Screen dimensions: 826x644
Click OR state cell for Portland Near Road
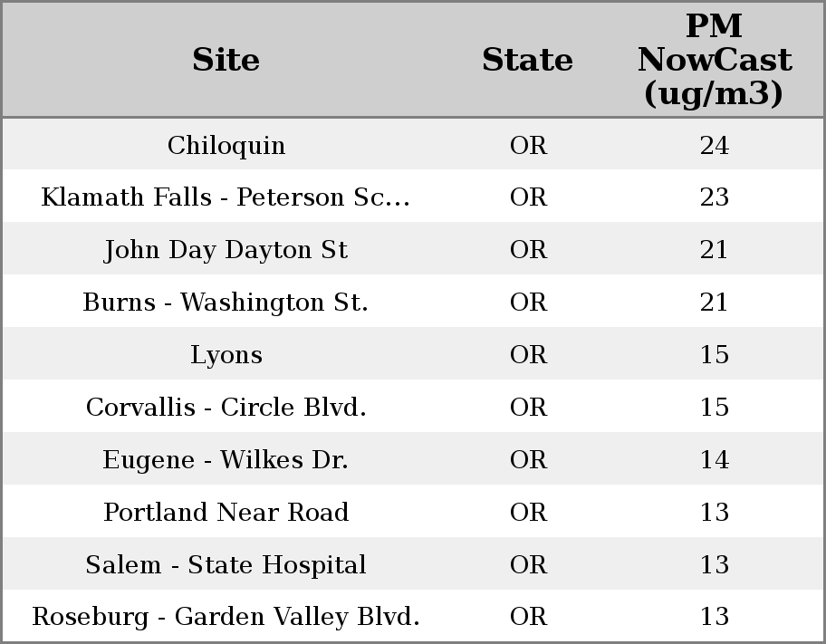click(528, 513)
